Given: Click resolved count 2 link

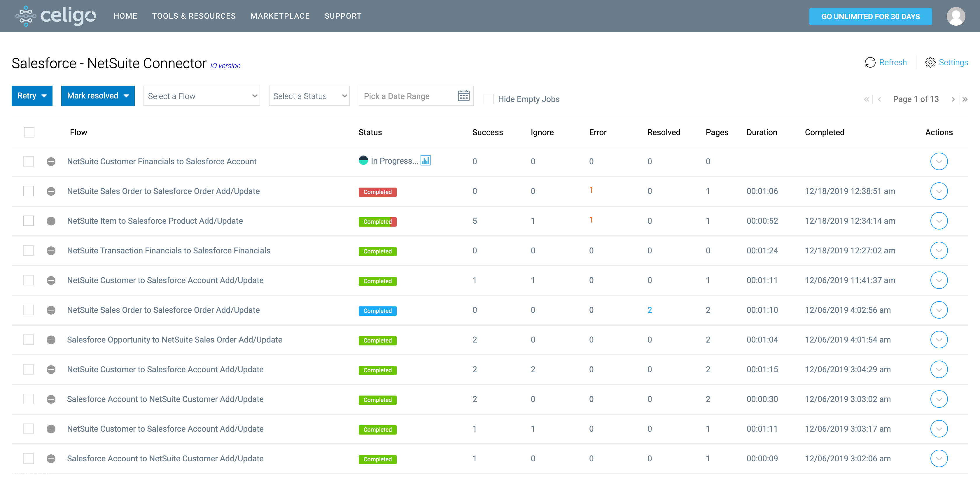Looking at the screenshot, I should point(650,310).
